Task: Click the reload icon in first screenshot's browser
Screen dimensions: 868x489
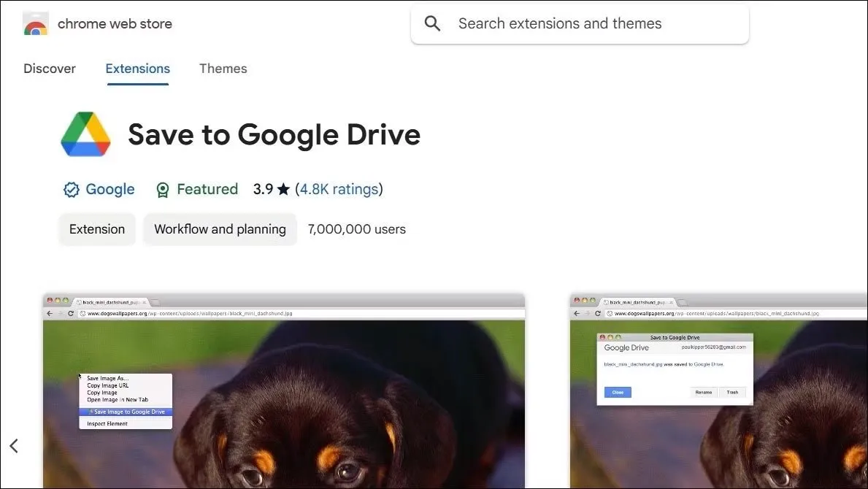Action: [71, 313]
